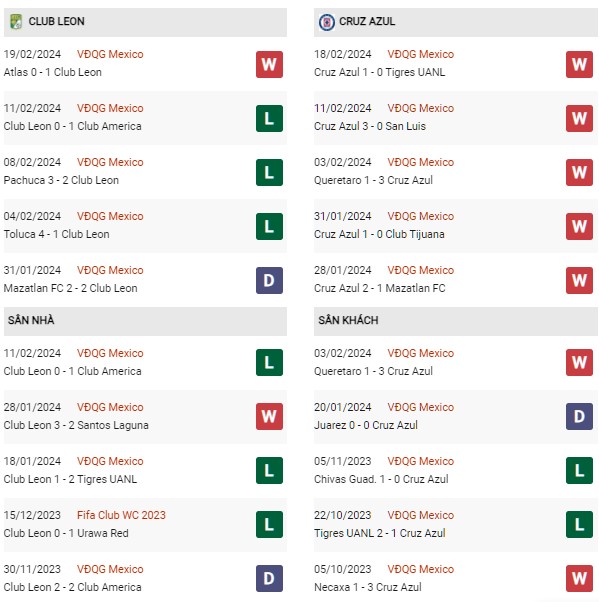Click the Cruz Azul team crest icon
599x602 pixels.
[326, 22]
